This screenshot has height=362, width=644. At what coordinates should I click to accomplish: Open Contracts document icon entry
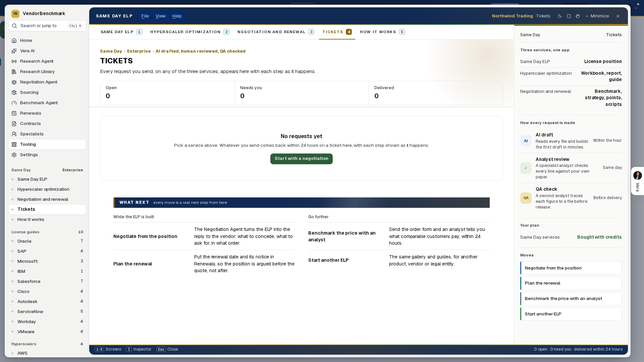[47, 124]
